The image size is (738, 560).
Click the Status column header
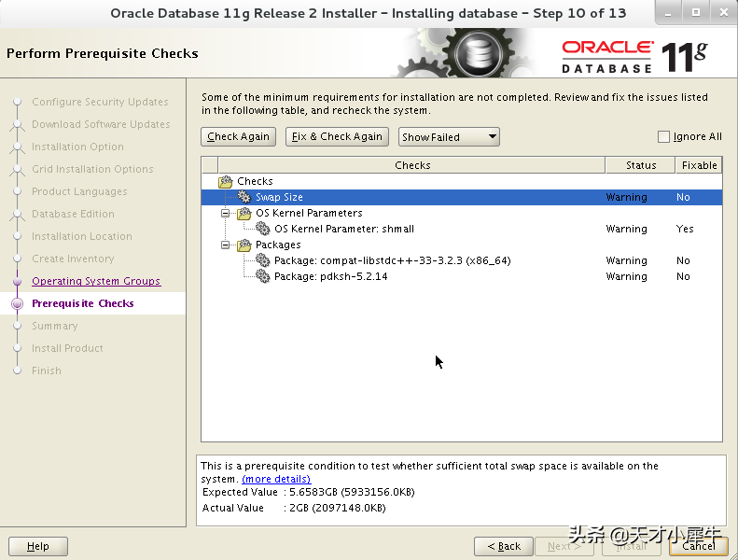[x=641, y=165]
